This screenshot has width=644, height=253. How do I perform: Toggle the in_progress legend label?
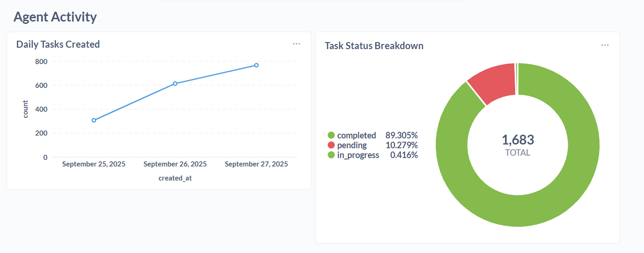[x=358, y=155]
